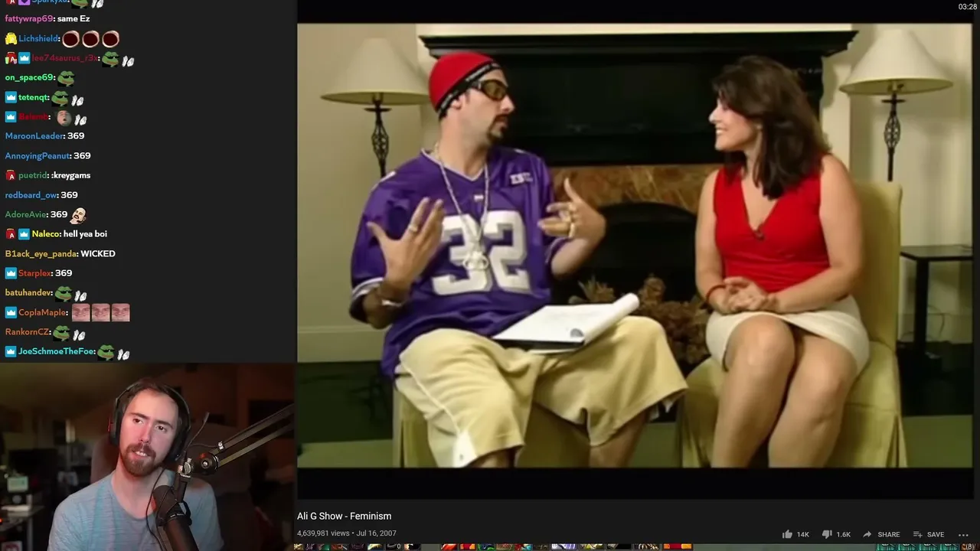The image size is (980, 551).
Task: Click the username AnnoyingPeanut
Action: [38, 155]
